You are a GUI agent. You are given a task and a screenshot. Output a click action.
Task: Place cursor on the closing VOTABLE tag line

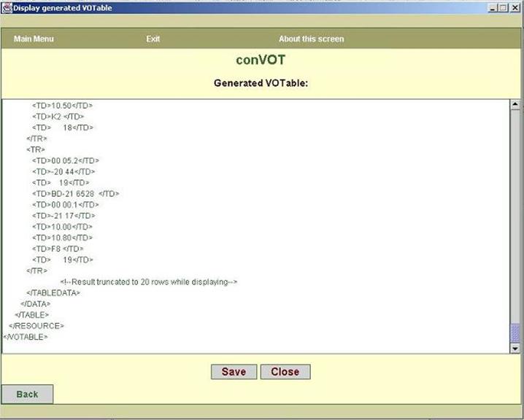(x=26, y=337)
